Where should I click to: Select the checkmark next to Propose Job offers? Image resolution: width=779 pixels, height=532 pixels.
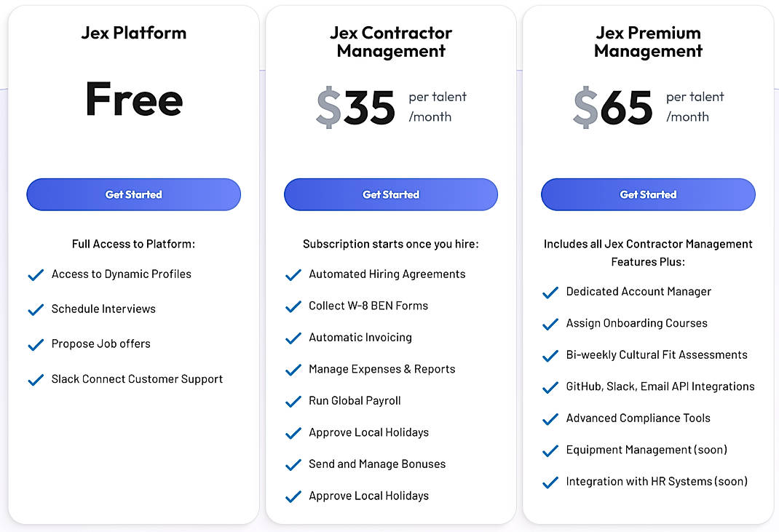click(x=36, y=345)
